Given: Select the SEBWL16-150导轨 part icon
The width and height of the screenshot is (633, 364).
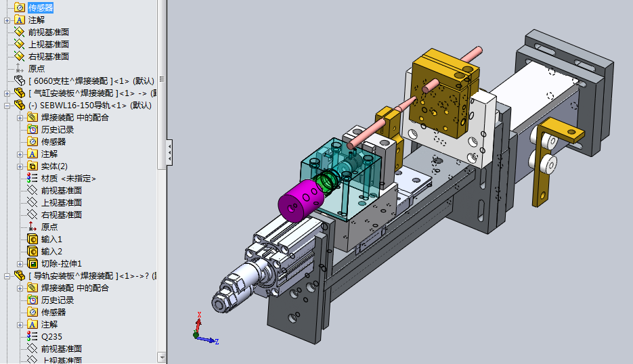Looking at the screenshot, I should click(x=20, y=105).
